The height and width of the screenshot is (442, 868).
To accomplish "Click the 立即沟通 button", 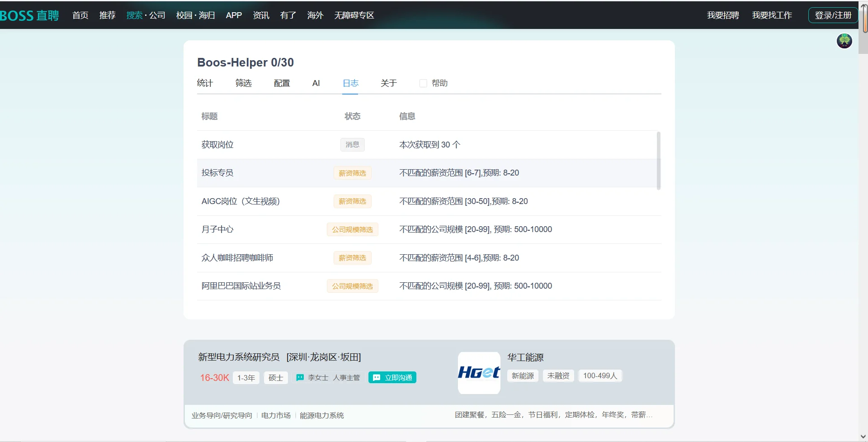I will [x=392, y=377].
